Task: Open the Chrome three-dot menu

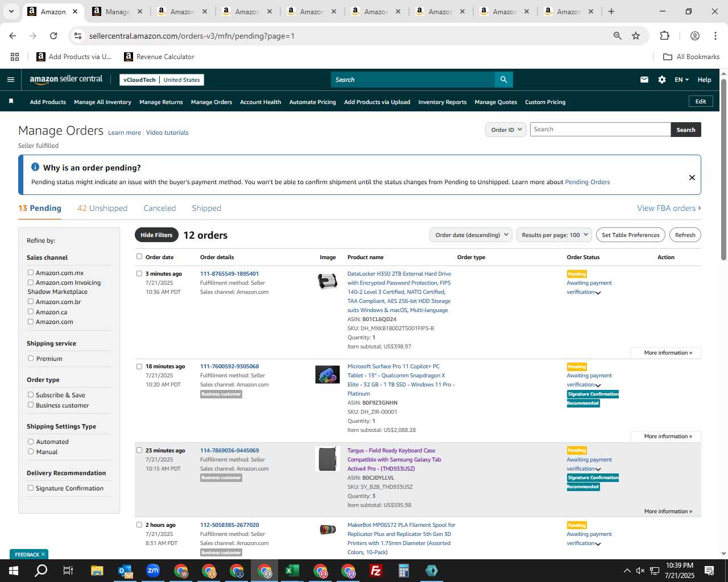Action: [x=715, y=36]
